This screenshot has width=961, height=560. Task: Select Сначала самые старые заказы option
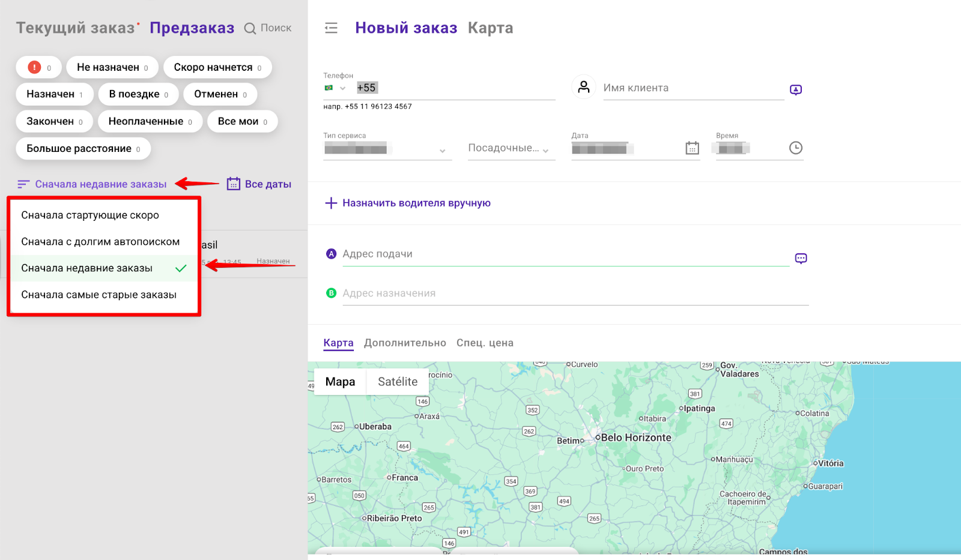point(99,295)
